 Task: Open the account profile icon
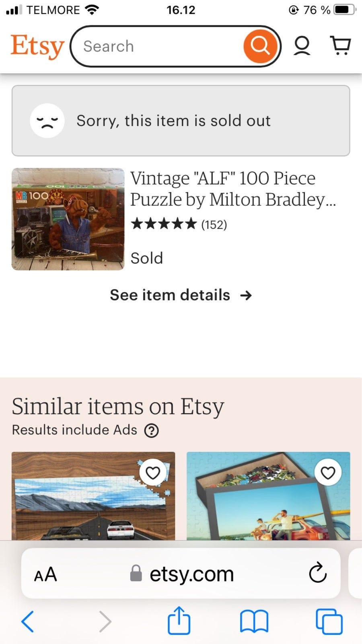click(302, 46)
